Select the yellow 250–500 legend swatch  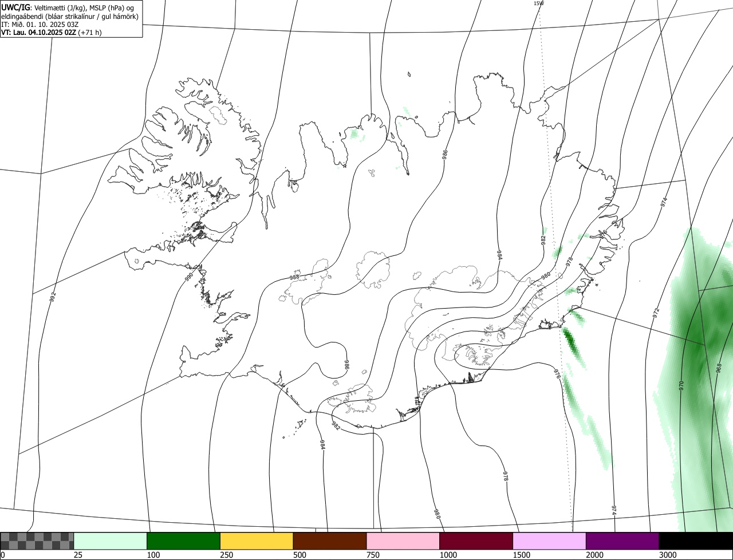pos(257,541)
